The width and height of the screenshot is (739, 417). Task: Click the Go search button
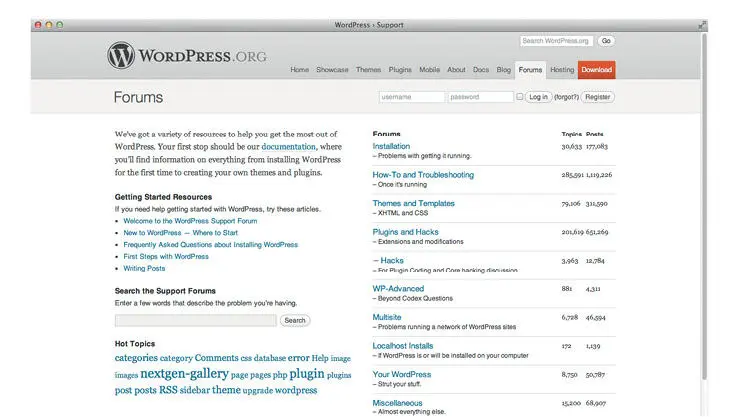point(606,41)
